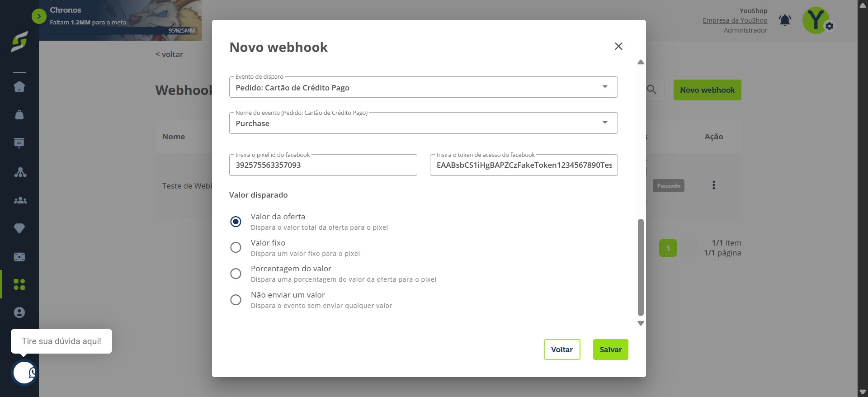Open the Y avatar account settings

point(816,20)
